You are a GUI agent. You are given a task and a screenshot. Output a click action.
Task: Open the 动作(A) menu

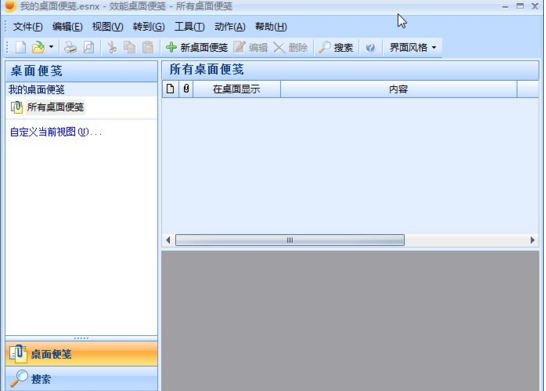pos(230,27)
